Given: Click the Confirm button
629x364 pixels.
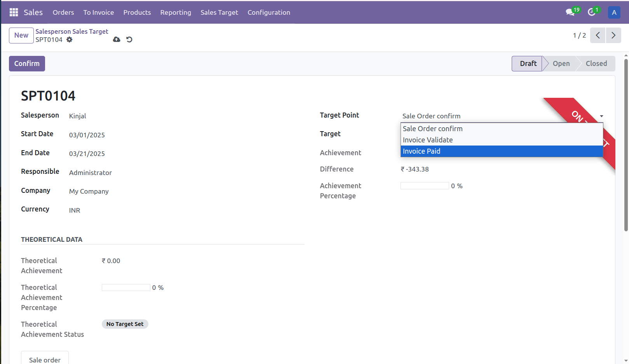Looking at the screenshot, I should [x=26, y=63].
